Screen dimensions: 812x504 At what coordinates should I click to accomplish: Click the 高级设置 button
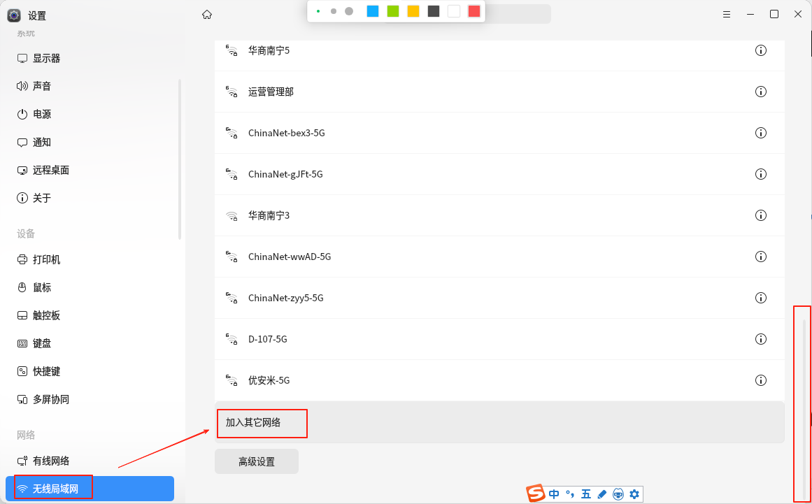pos(257,461)
